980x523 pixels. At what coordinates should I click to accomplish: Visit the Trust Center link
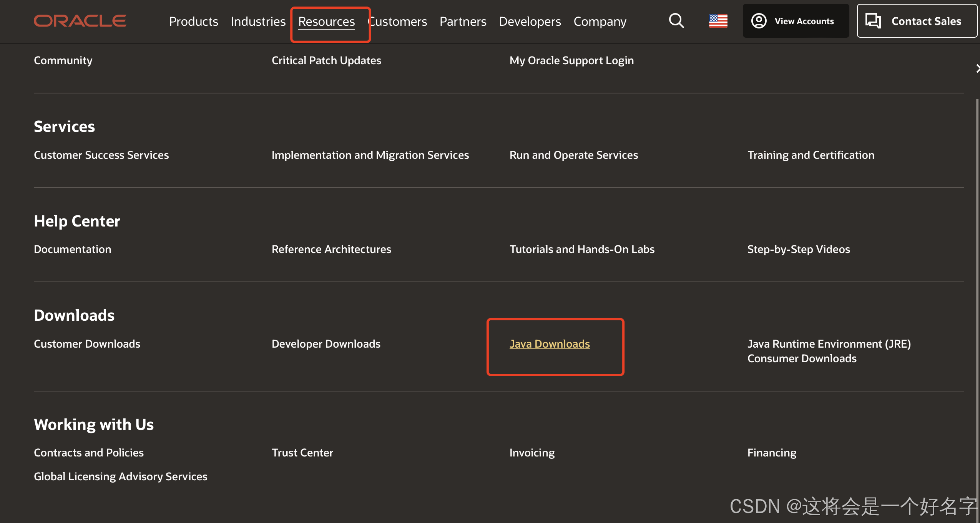point(302,453)
